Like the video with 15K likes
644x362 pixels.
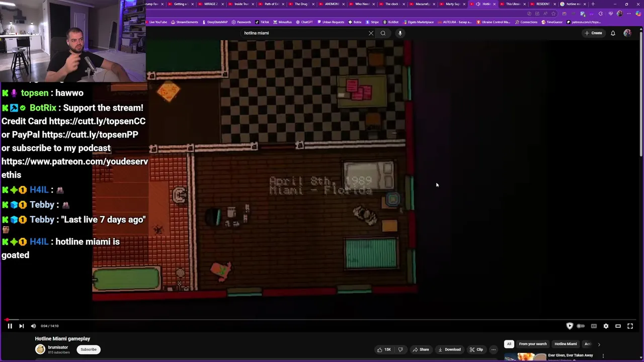tap(384, 349)
